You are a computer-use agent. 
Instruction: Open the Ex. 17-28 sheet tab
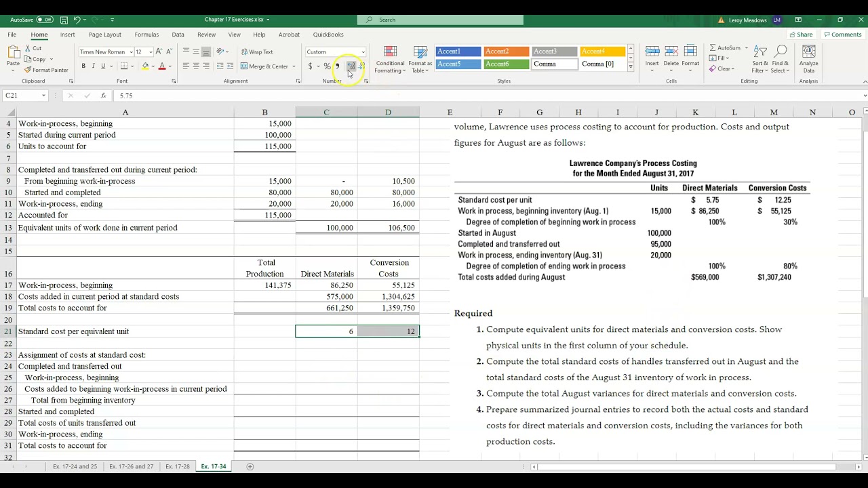tap(178, 466)
